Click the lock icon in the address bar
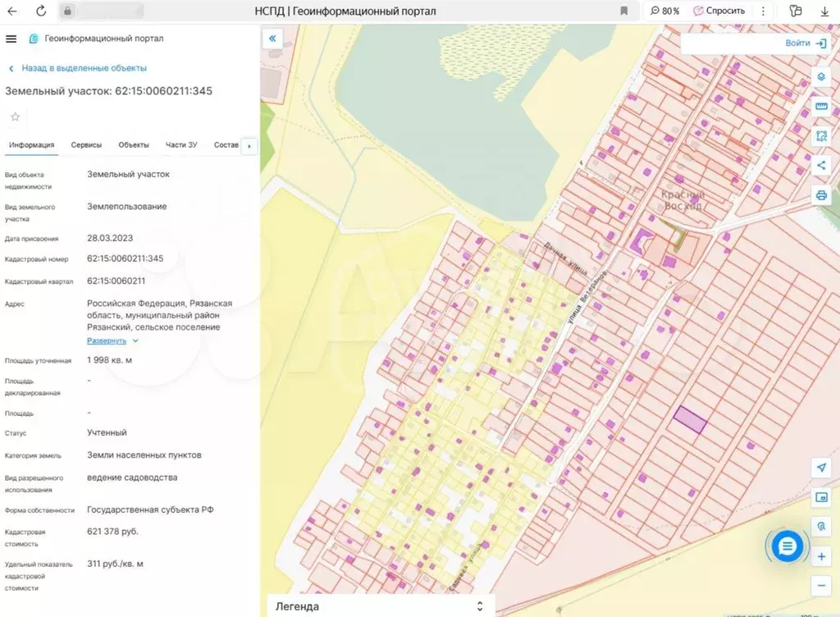The width and height of the screenshot is (840, 617). (x=67, y=11)
